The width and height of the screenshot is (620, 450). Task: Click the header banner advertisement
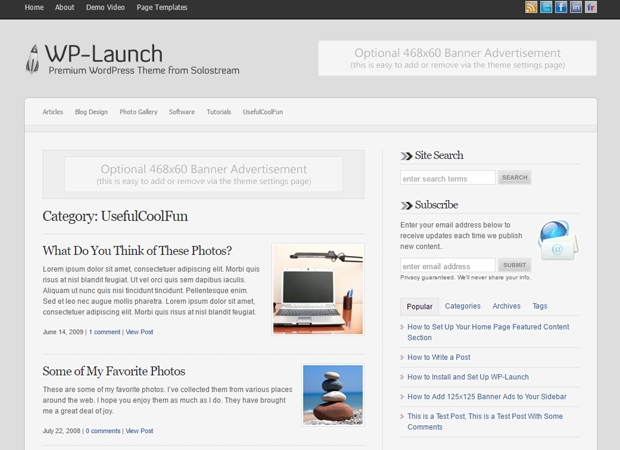click(457, 58)
